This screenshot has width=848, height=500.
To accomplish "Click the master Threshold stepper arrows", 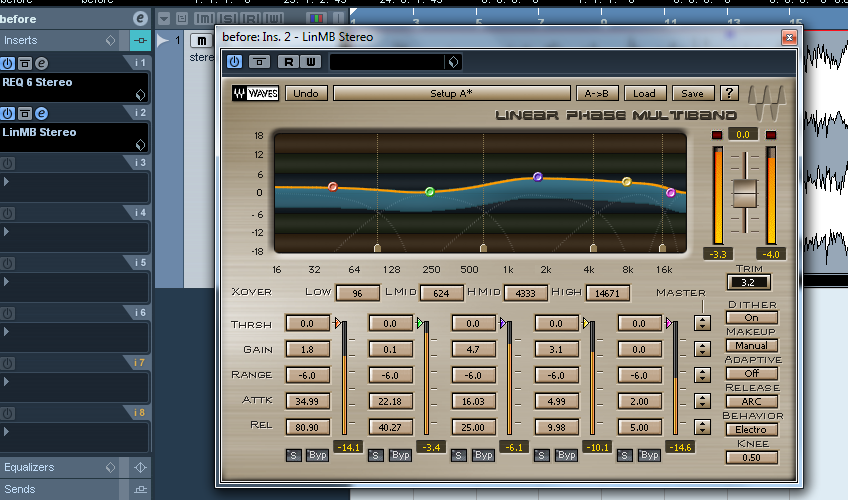I will point(702,323).
